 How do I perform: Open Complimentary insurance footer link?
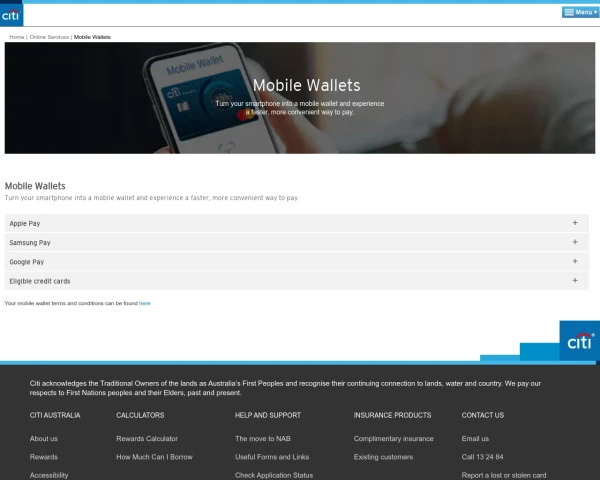[x=393, y=439]
